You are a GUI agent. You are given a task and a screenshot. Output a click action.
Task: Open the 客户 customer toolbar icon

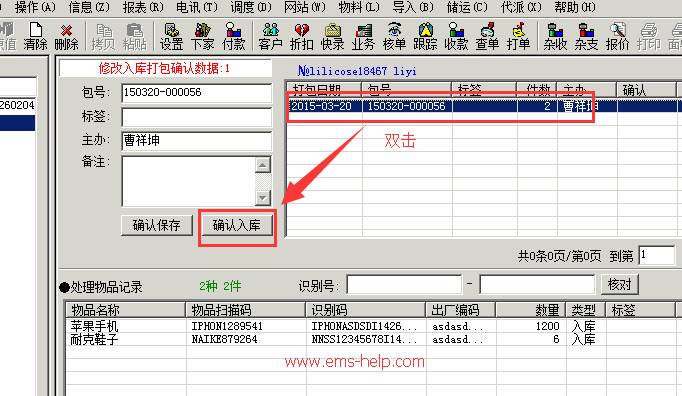click(x=271, y=37)
